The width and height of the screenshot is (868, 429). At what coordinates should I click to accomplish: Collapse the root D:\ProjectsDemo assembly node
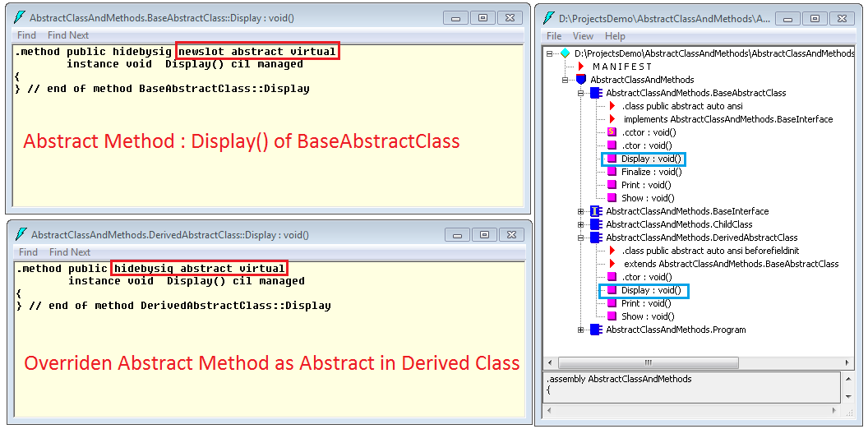(x=549, y=53)
